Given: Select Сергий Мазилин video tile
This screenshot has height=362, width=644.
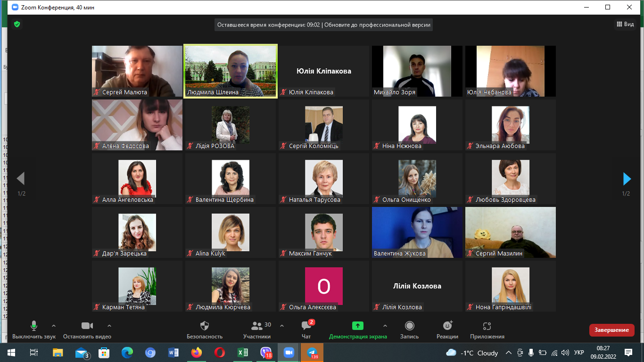Looking at the screenshot, I should 511,232.
